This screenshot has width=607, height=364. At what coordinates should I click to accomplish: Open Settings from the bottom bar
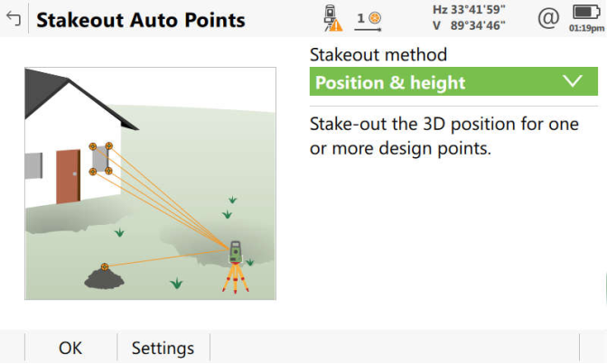tap(163, 348)
